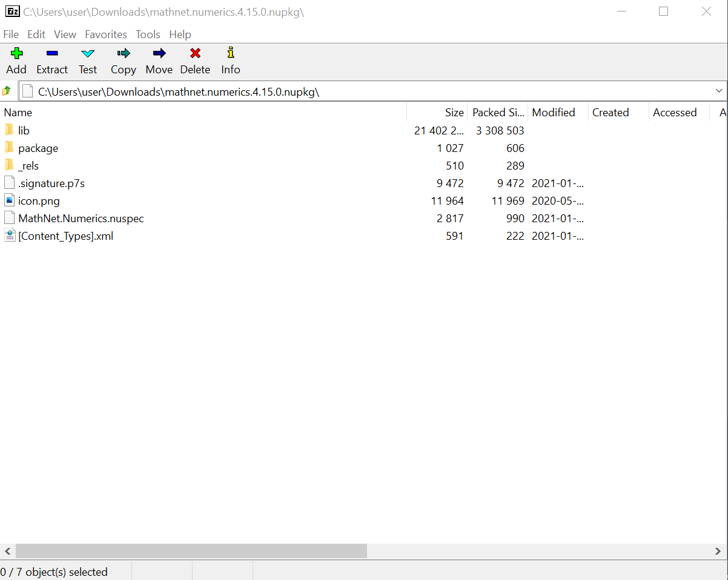Click the 11 964 size value
This screenshot has width=728, height=580.
point(447,201)
